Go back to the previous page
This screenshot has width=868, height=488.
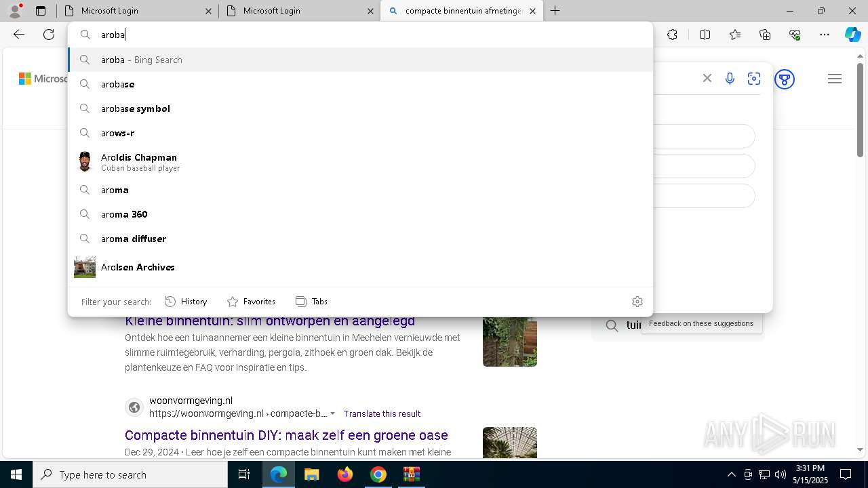pyautogui.click(x=19, y=35)
